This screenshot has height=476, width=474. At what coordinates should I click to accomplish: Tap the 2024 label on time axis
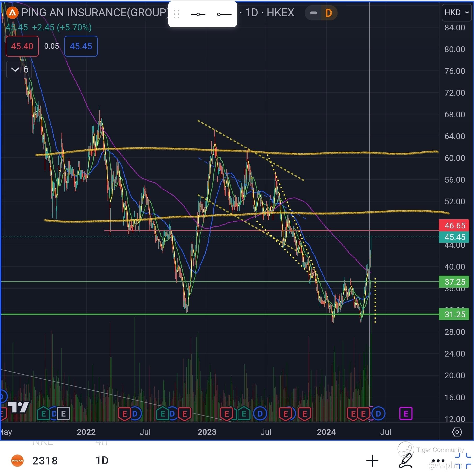[326, 432]
